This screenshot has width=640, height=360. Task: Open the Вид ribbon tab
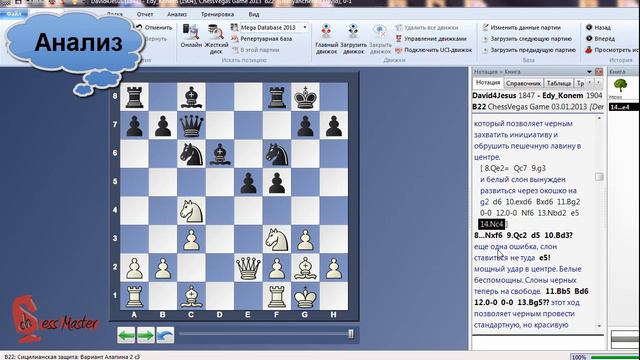(x=254, y=14)
